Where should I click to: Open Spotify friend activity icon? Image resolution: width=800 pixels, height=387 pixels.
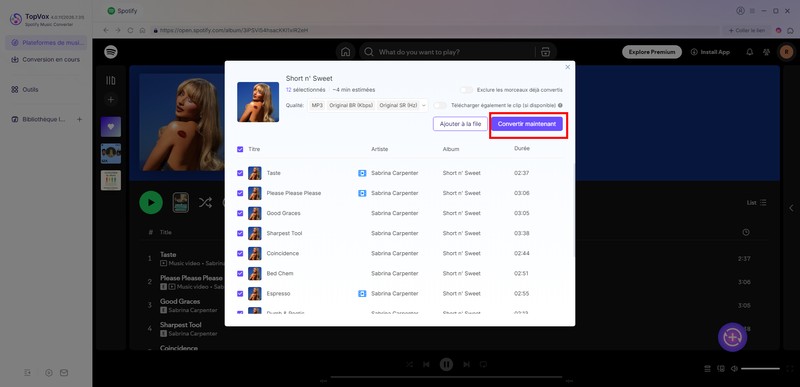[766, 52]
